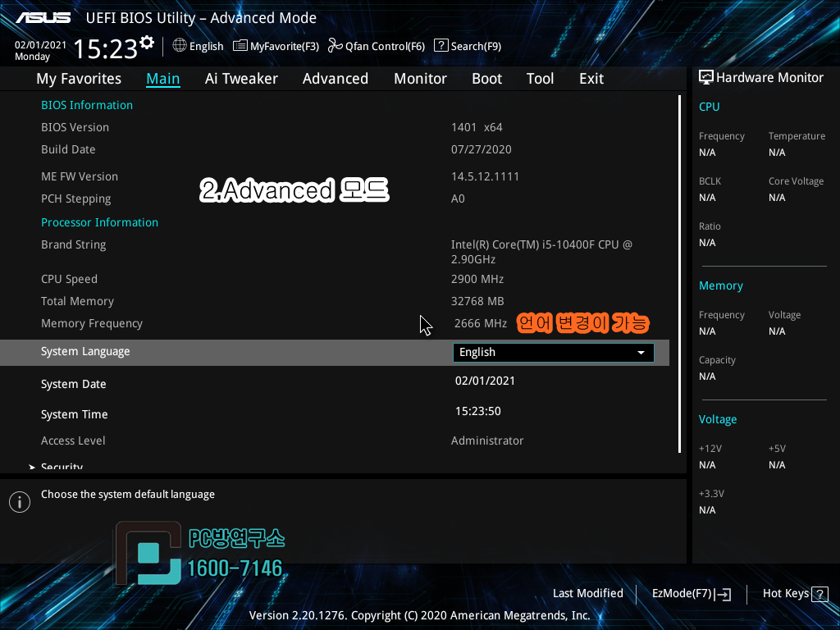Click the Access Level label
Screen dimensions: 840x630
[73, 441]
